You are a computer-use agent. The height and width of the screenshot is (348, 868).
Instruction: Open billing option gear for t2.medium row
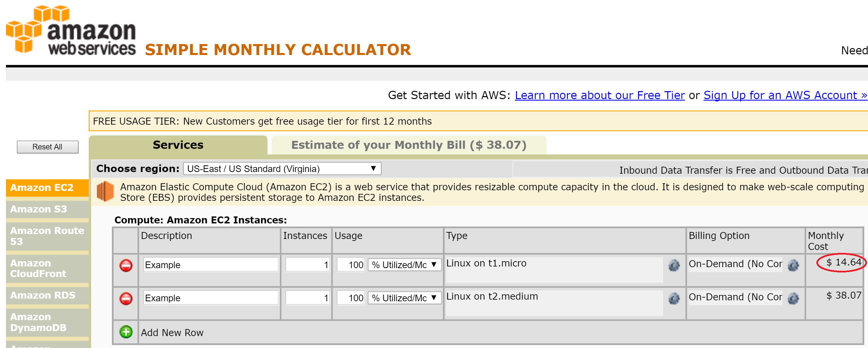793,298
